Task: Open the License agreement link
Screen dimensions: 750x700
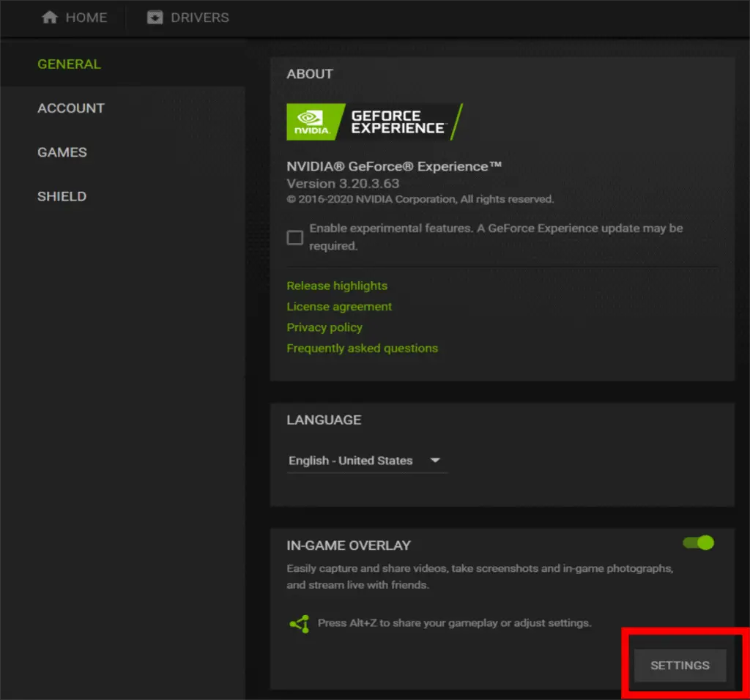Action: (x=339, y=307)
